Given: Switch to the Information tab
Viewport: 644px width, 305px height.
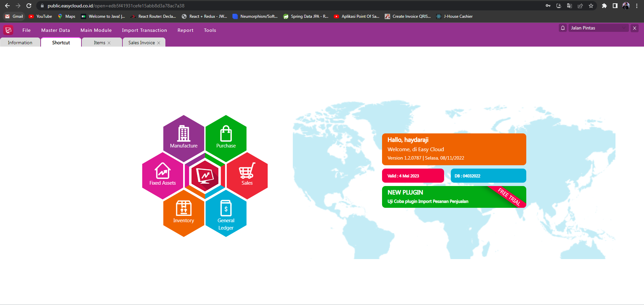Looking at the screenshot, I should point(20,43).
